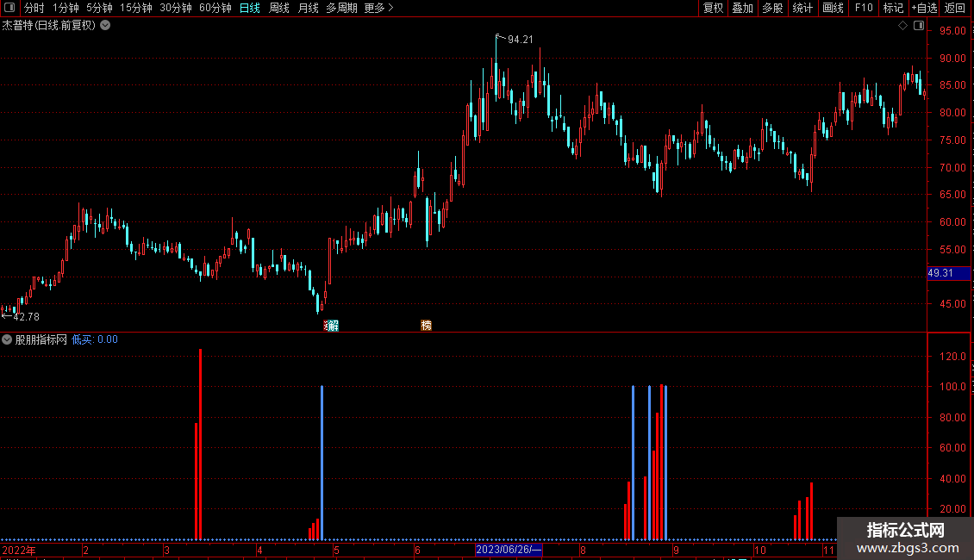974x560 pixels.
Task: Select the 15分钟 period
Action: coord(136,8)
